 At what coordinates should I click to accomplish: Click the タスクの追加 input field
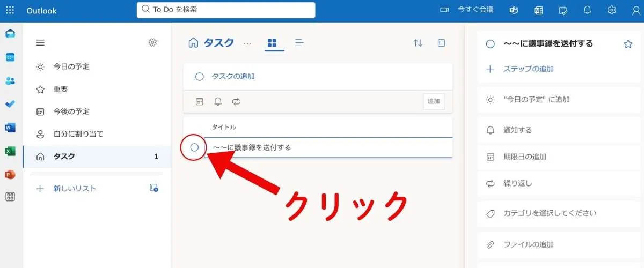click(318, 77)
